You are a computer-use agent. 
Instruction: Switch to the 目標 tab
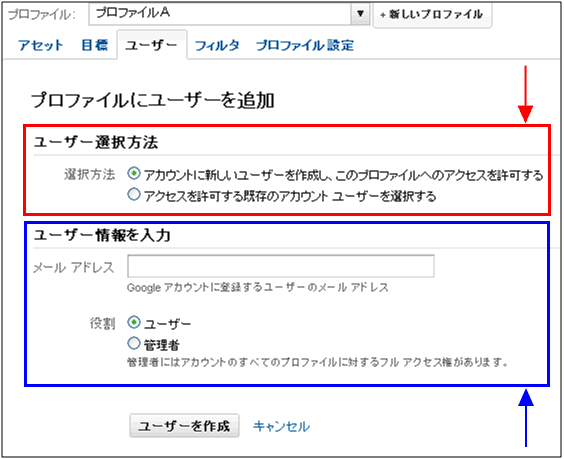coord(95,45)
